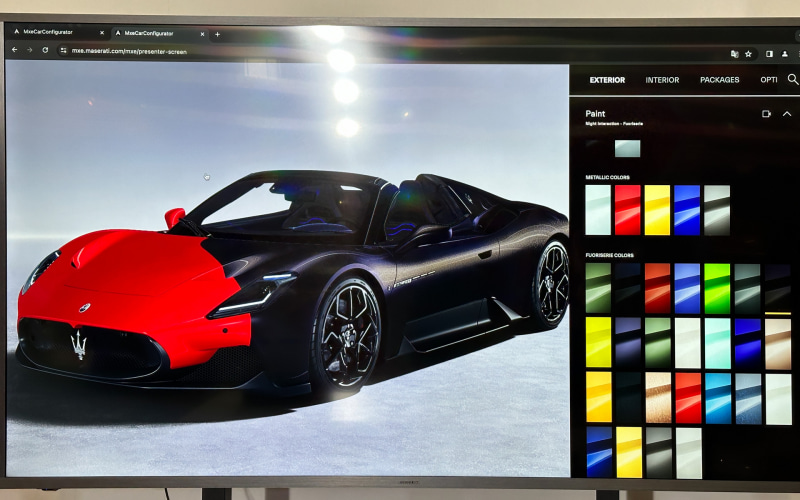Click the METALLIC COLORS heading
Image resolution: width=800 pixels, height=500 pixels.
tap(607, 177)
